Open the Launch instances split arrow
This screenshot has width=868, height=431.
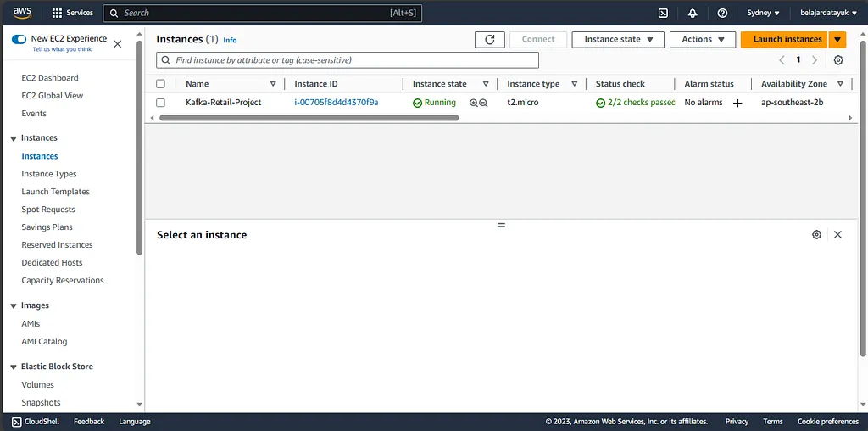(x=837, y=39)
